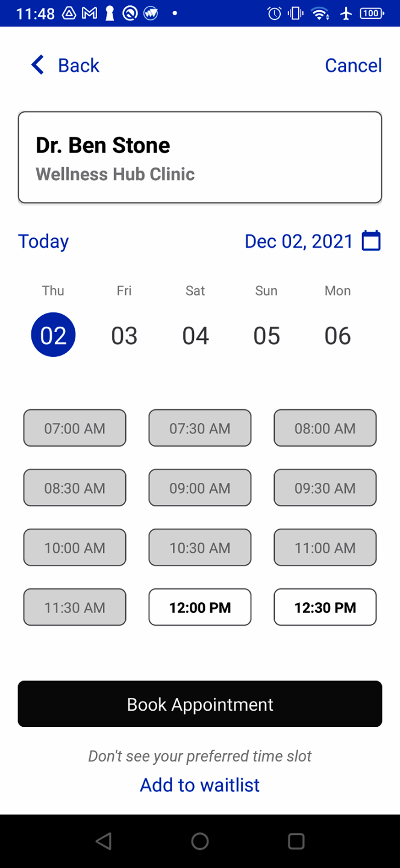This screenshot has height=868, width=400.
Task: Tap the back chevron arrow icon
Action: 38,65
